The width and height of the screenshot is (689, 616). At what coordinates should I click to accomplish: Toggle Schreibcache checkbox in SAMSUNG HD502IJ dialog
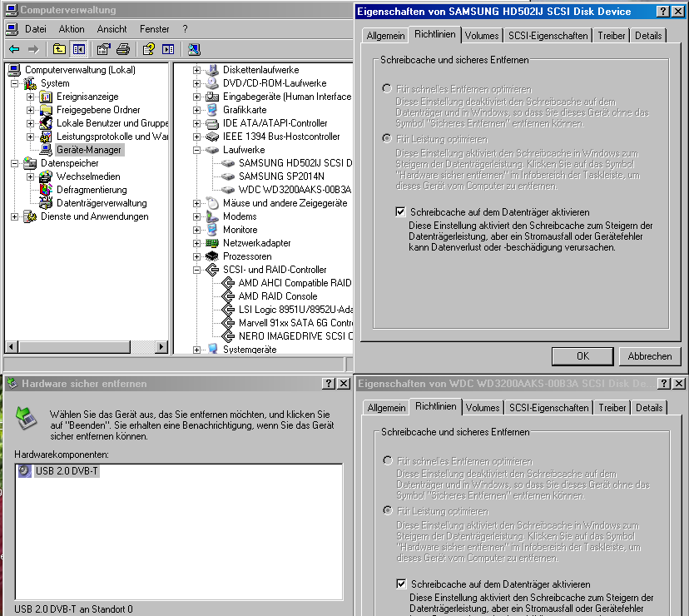(x=400, y=212)
